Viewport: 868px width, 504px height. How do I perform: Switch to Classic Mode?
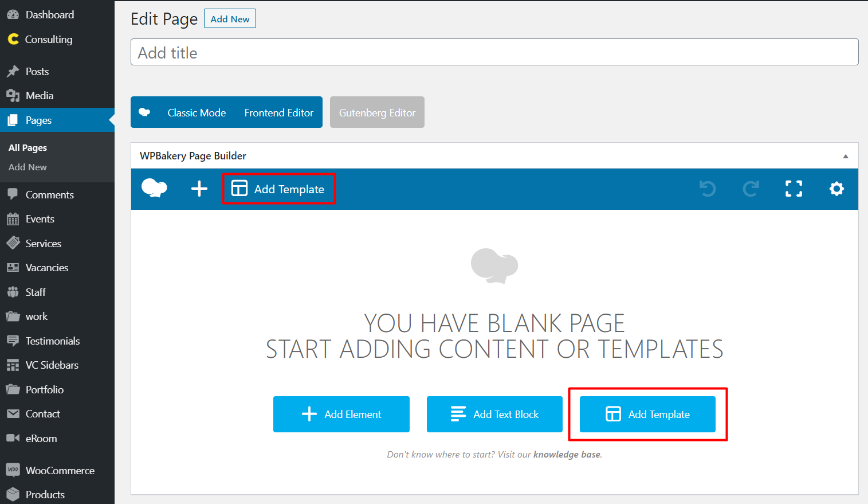coord(197,113)
